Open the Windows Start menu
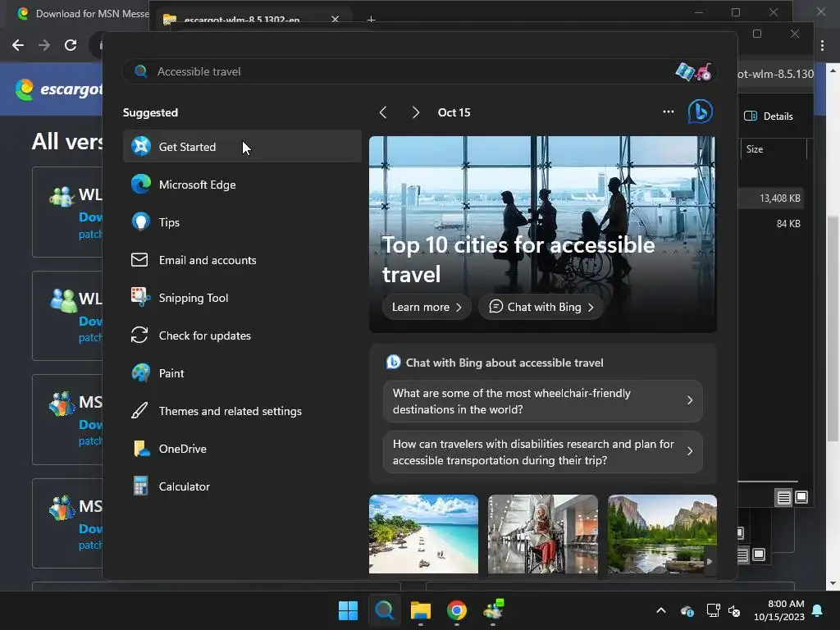Image resolution: width=840 pixels, height=630 pixels. (x=348, y=610)
